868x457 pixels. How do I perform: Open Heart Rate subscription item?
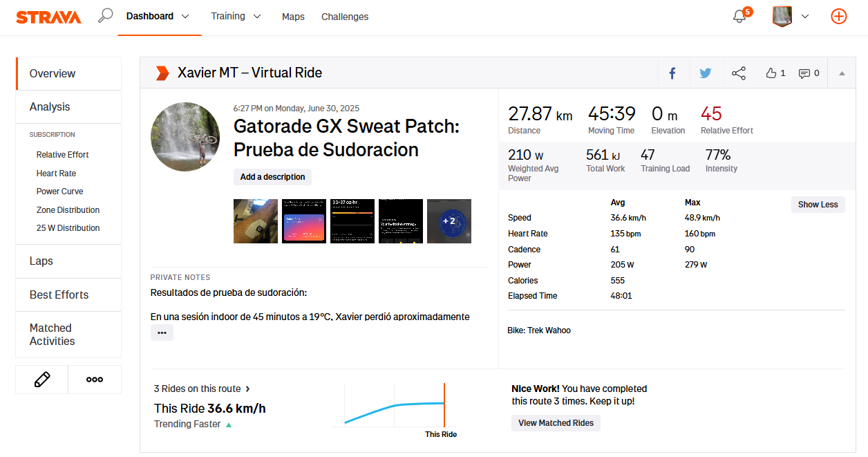[x=57, y=174]
